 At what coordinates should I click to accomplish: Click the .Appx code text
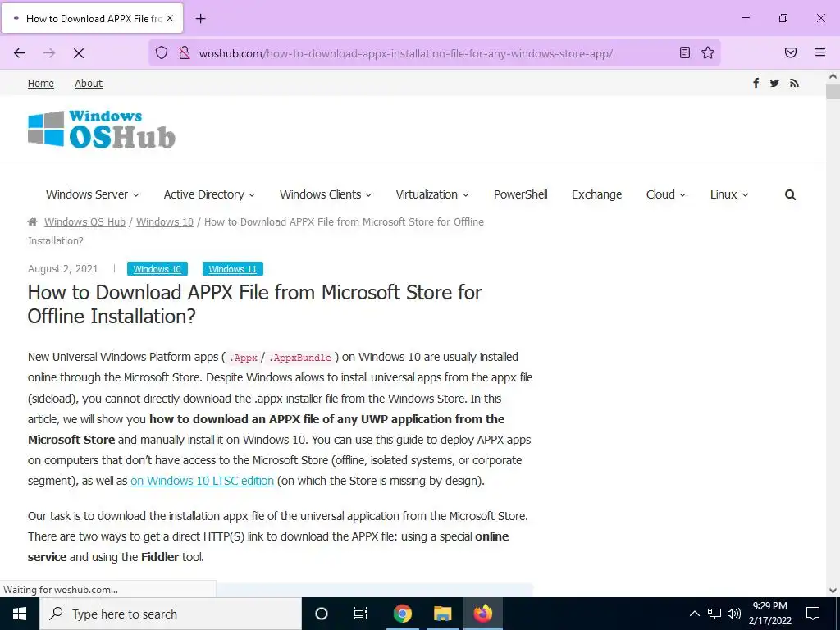click(243, 358)
